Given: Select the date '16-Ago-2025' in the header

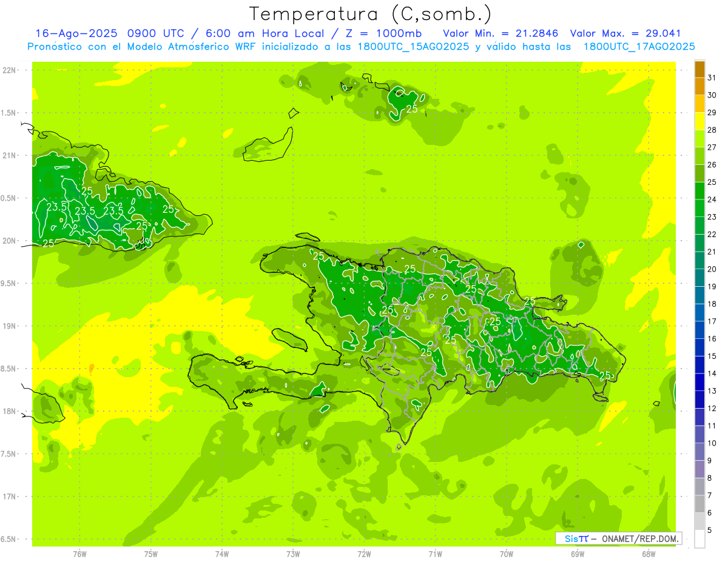Looking at the screenshot, I should coord(76,33).
